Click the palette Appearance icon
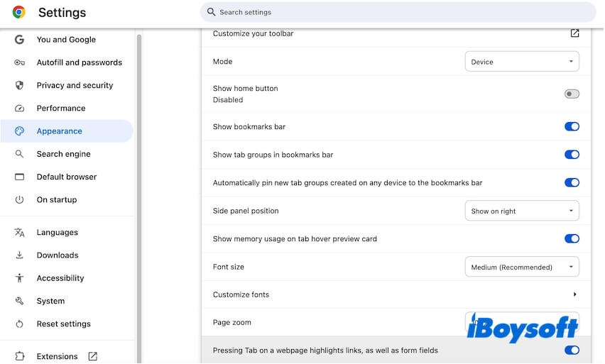Screen dimensions: 605x364 click(x=19, y=131)
